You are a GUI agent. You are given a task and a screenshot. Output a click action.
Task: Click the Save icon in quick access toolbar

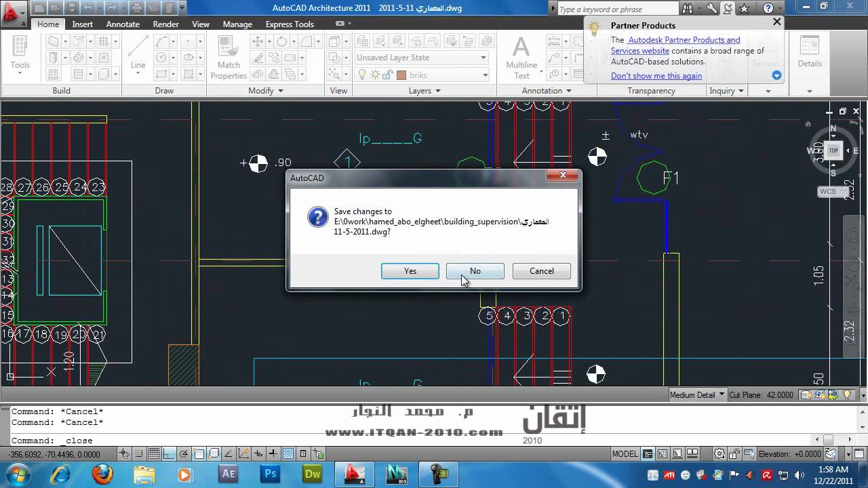coord(71,8)
